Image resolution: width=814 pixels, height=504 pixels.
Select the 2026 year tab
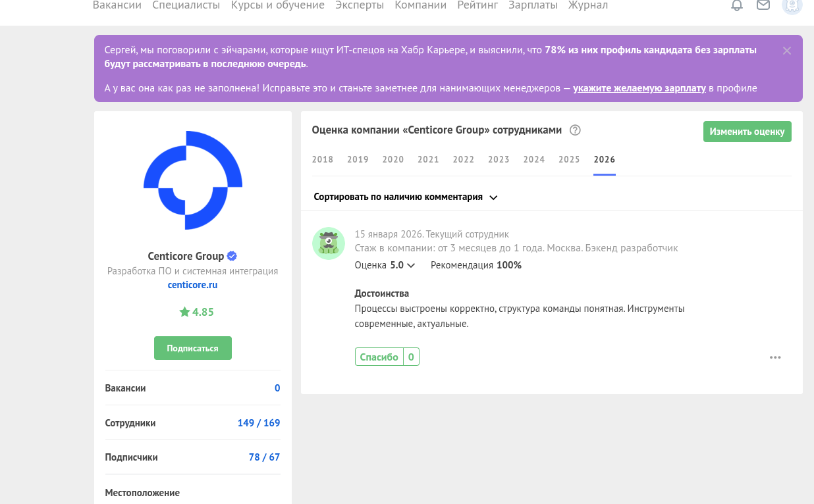pos(605,160)
